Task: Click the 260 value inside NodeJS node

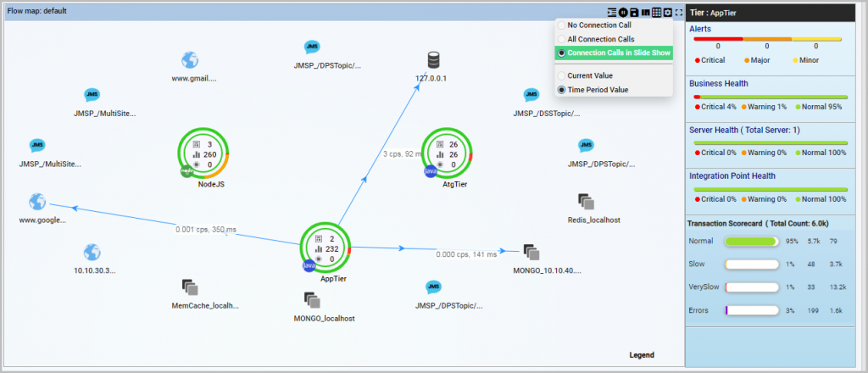Action: [209, 154]
